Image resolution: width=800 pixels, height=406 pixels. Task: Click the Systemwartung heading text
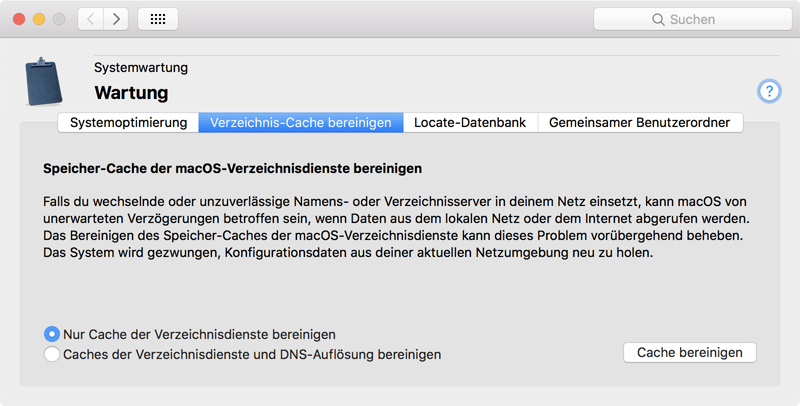tap(141, 67)
